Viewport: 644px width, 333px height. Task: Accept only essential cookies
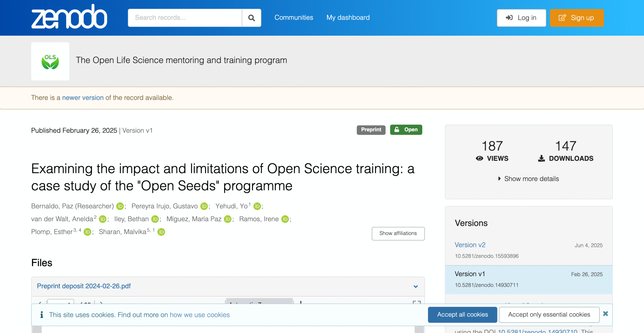(549, 315)
